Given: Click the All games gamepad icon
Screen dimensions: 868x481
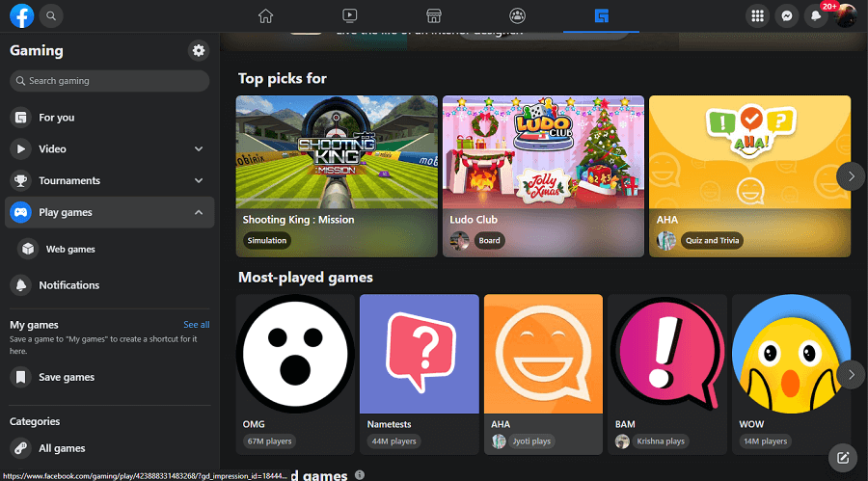Looking at the screenshot, I should click(20, 448).
